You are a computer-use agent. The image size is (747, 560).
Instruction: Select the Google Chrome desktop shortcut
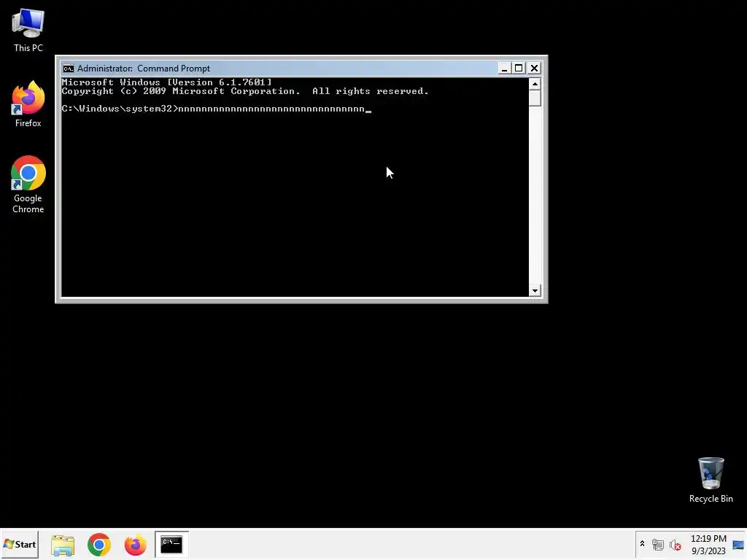point(28,184)
